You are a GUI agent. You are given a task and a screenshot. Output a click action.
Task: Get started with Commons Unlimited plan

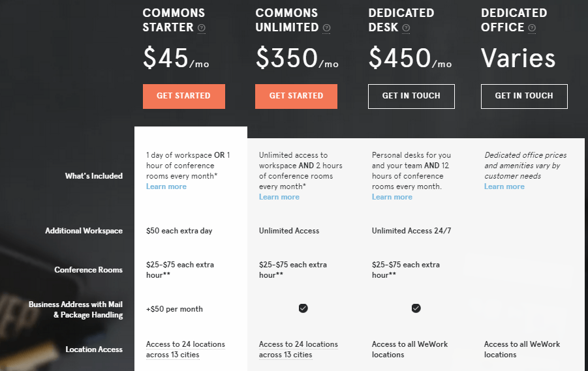[296, 96]
